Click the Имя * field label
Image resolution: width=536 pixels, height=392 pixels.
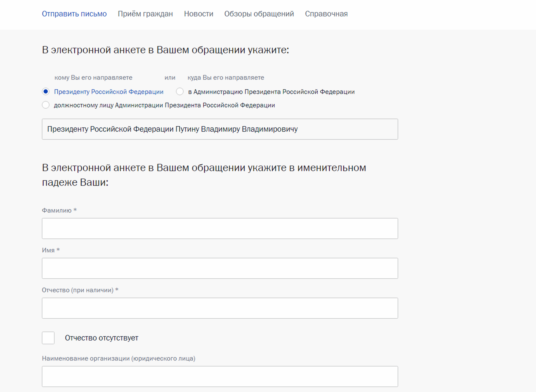pos(51,250)
